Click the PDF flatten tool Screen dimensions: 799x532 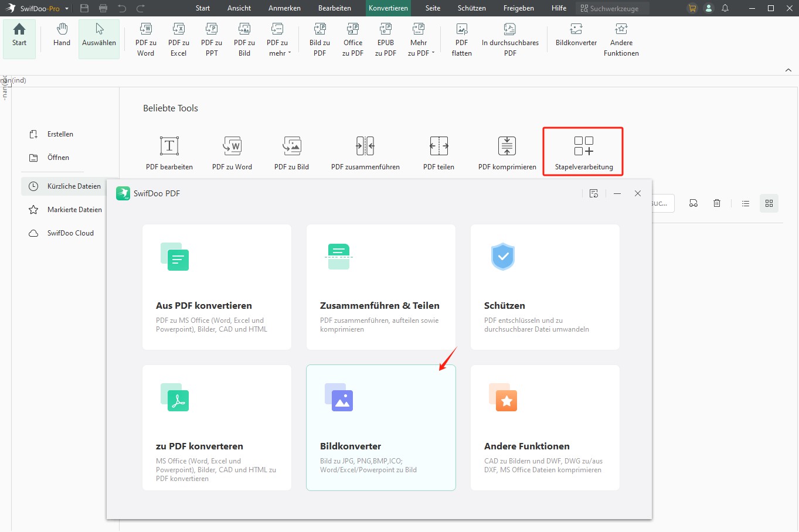point(462,39)
